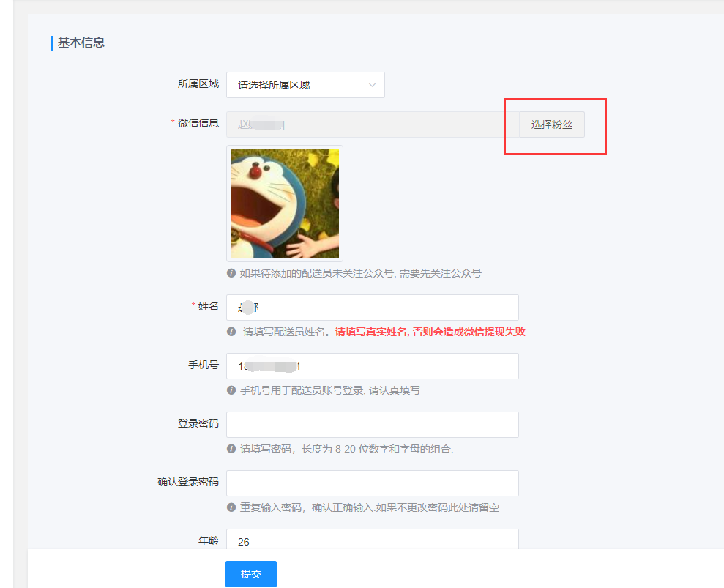This screenshot has height=588, width=724.
Task: Focus the 年龄 age field showing 26
Action: 373,540
